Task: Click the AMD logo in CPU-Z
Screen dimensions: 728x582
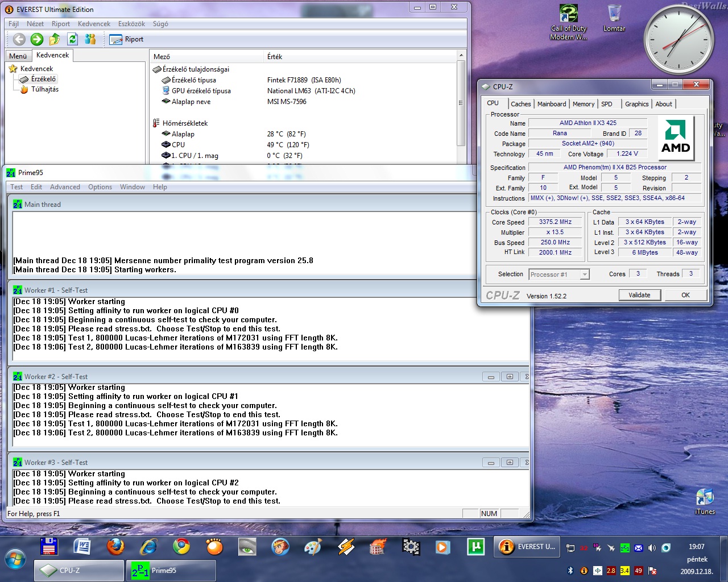Action: (676, 138)
